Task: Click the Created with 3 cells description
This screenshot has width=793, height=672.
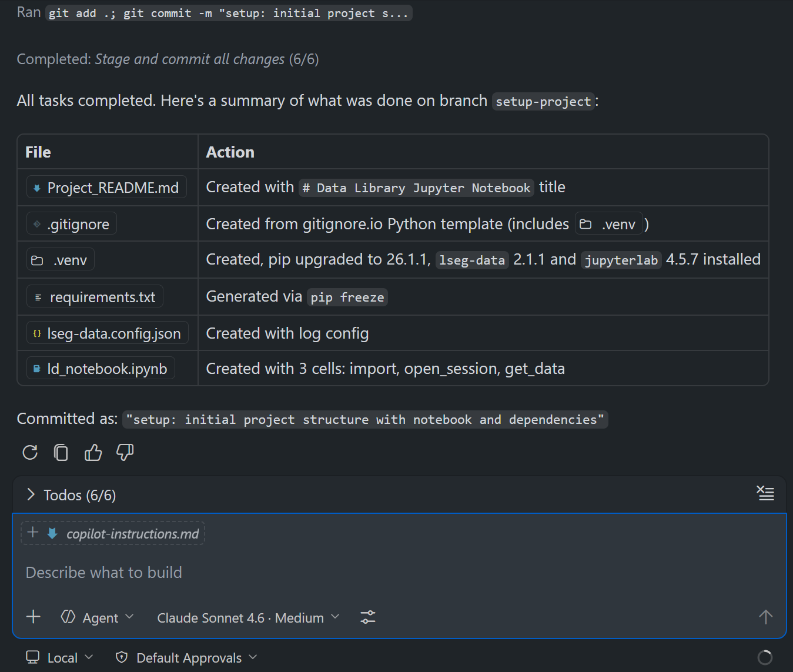Action: tap(386, 368)
